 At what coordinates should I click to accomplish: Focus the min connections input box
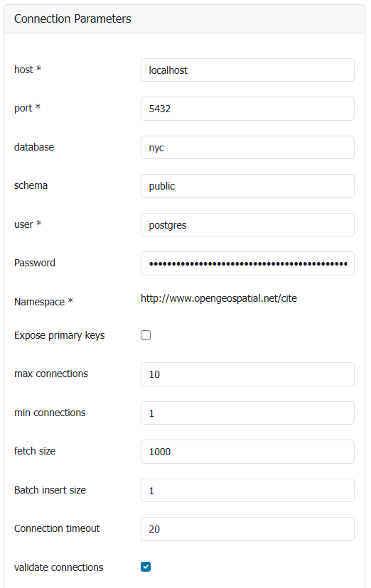point(247,413)
